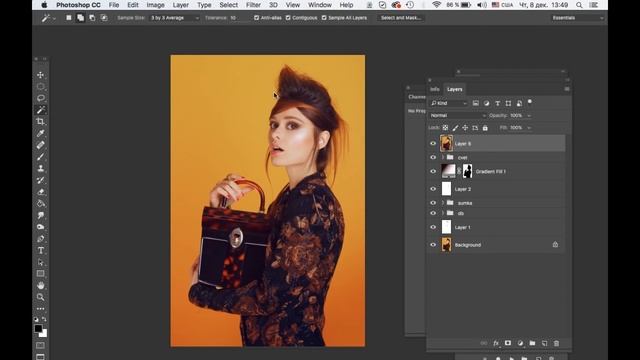Image resolution: width=640 pixels, height=360 pixels.
Task: Select the Pen tool
Action: [40, 239]
